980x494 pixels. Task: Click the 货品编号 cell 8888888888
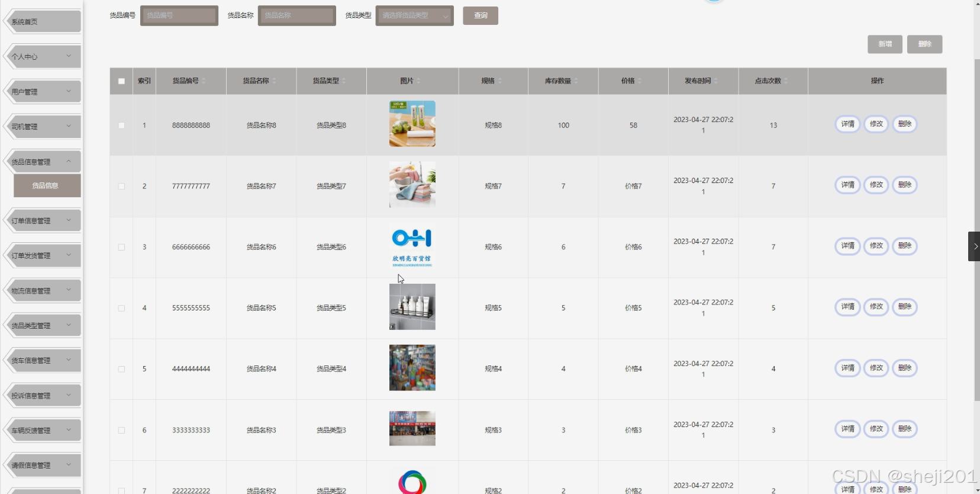tap(191, 126)
